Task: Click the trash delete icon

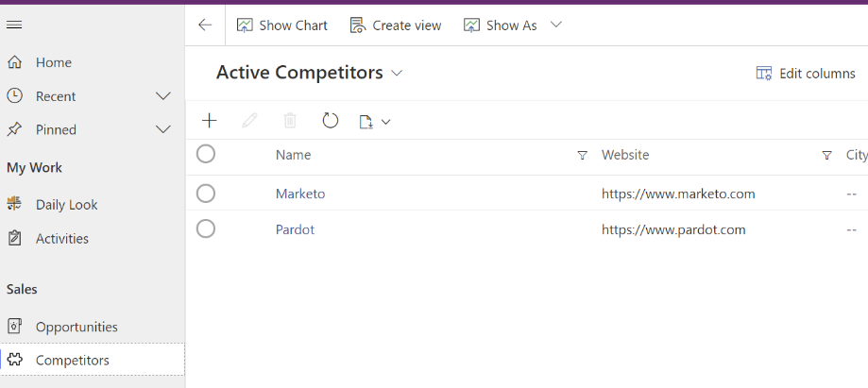Action: coord(290,121)
